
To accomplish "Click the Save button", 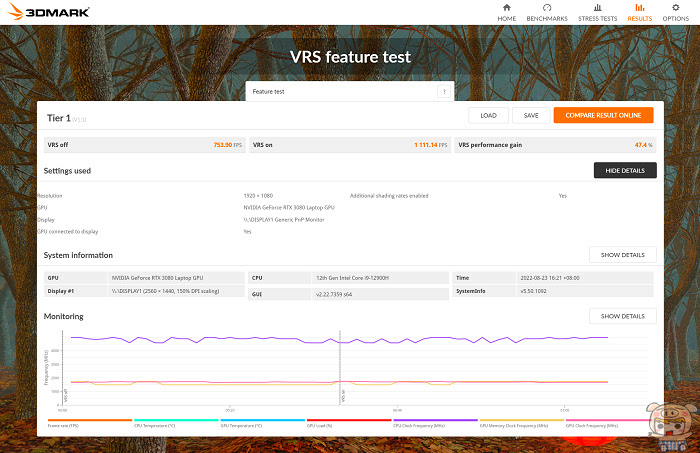I will click(531, 115).
